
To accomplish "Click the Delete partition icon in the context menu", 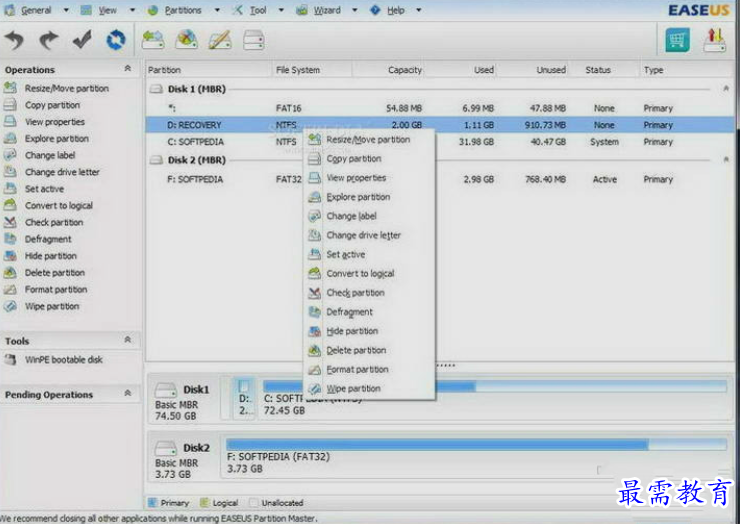I will pyautogui.click(x=314, y=350).
